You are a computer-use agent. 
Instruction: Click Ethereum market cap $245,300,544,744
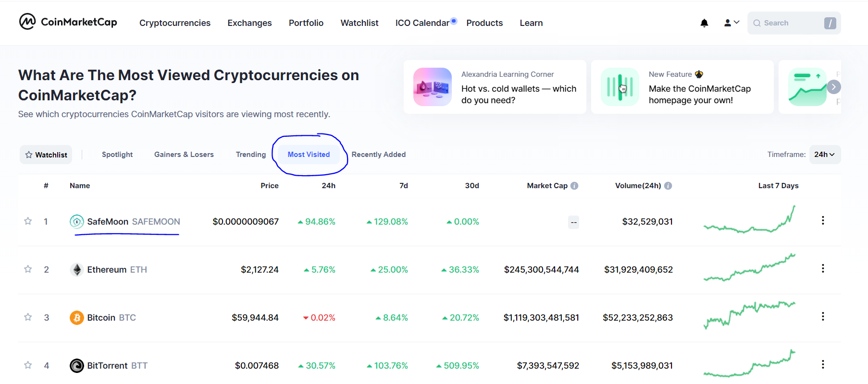tap(541, 269)
